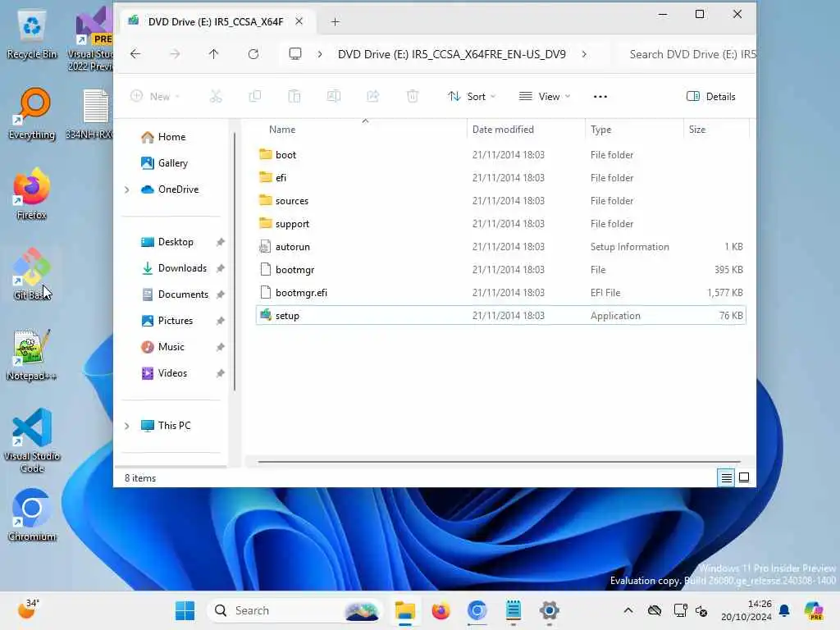Open Gallery in navigation pane
The height and width of the screenshot is (630, 840).
tap(164, 163)
